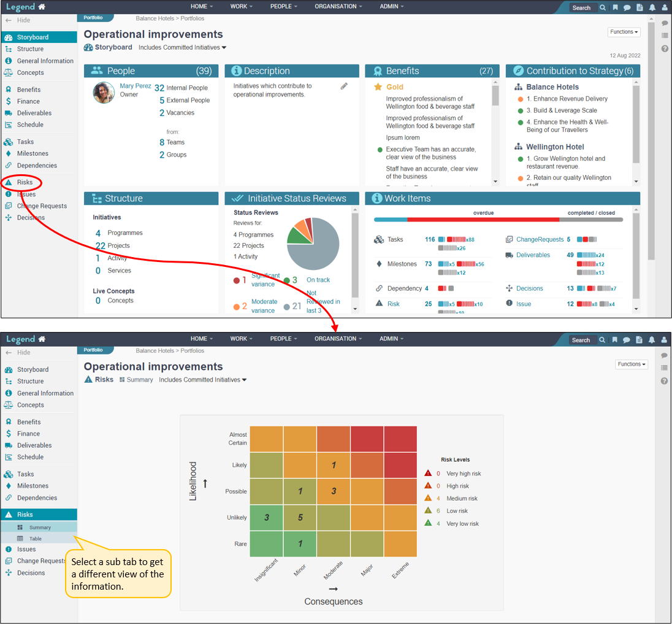This screenshot has height=624, width=672.
Task: Open Includes Committed Initiatives dropdown on Risks page
Action: [x=203, y=380]
